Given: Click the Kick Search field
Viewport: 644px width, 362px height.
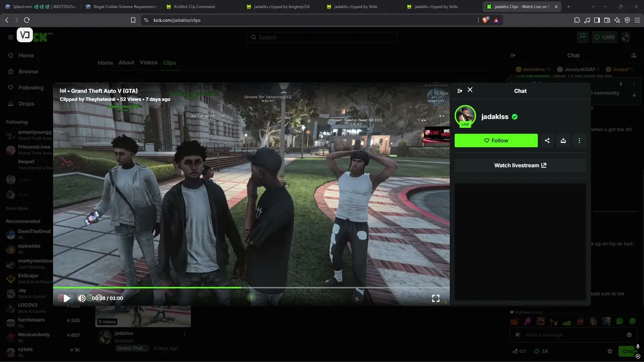Looking at the screenshot, I should [322, 37].
